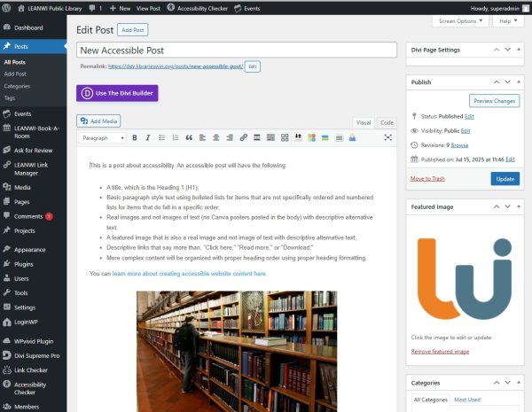The image size is (532, 412).
Task: Select the Most Used categories tab
Action: click(467, 400)
